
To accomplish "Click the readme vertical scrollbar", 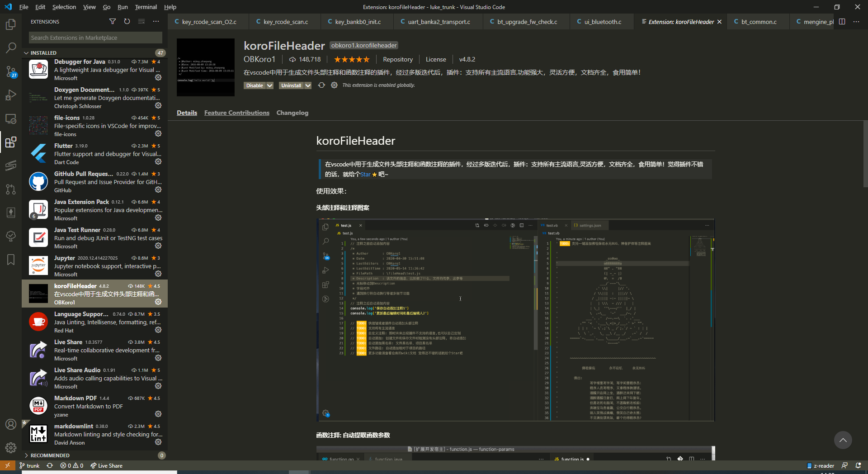I will 865,154.
